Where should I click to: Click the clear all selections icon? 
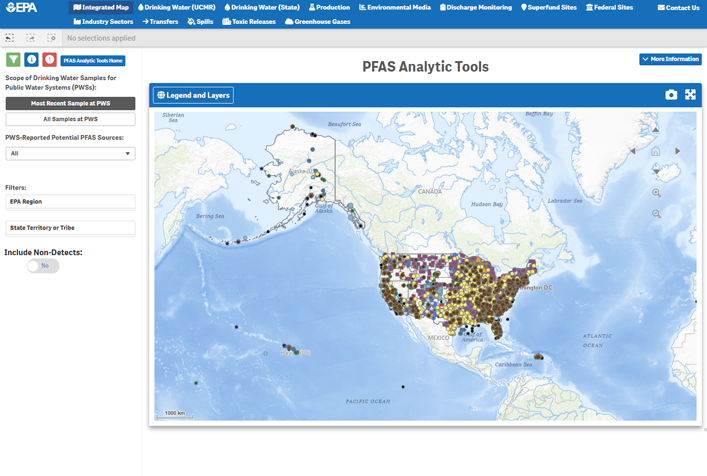point(52,38)
